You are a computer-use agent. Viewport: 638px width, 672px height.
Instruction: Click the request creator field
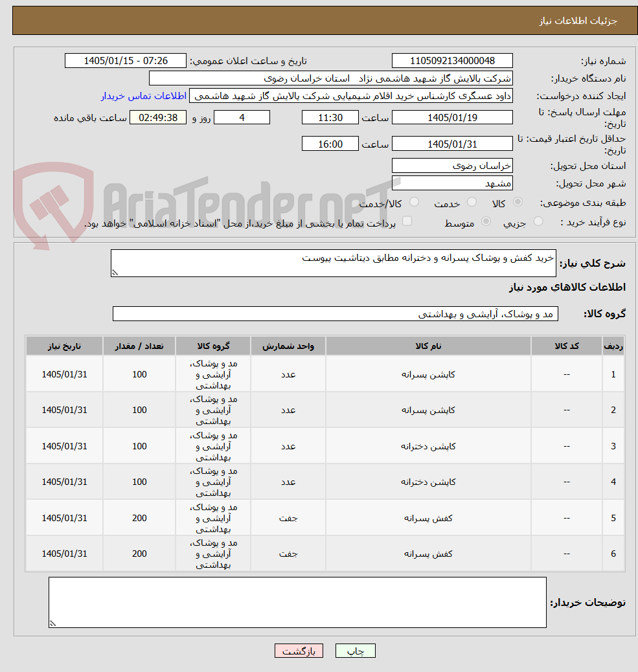click(350, 96)
